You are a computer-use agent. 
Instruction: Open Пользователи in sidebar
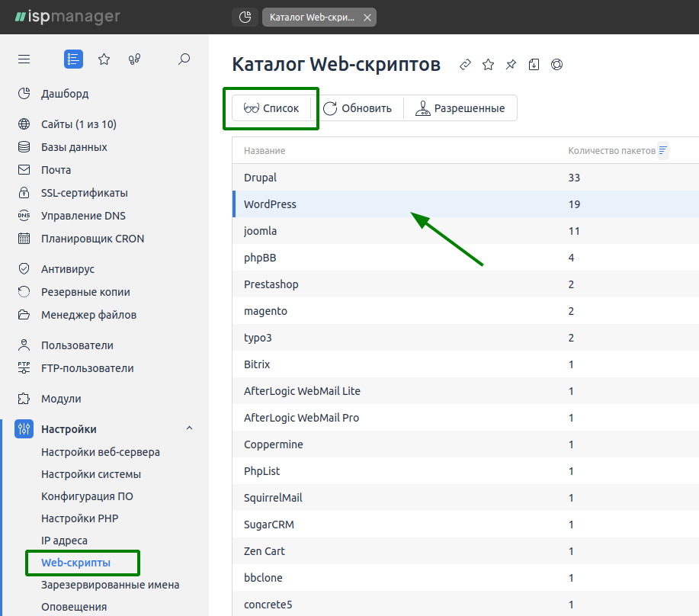click(77, 345)
